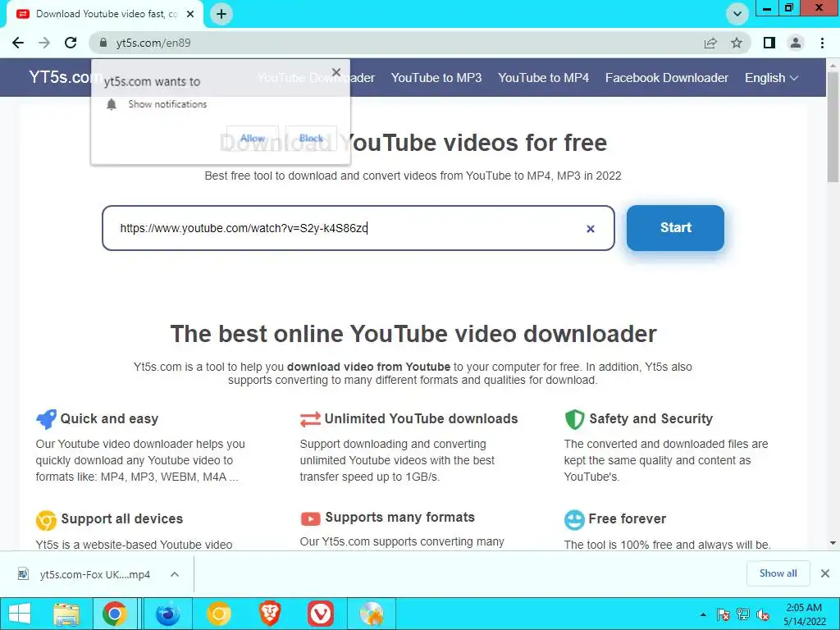Click the browser forward arrow
Screen dimensions: 840x630
(x=44, y=43)
